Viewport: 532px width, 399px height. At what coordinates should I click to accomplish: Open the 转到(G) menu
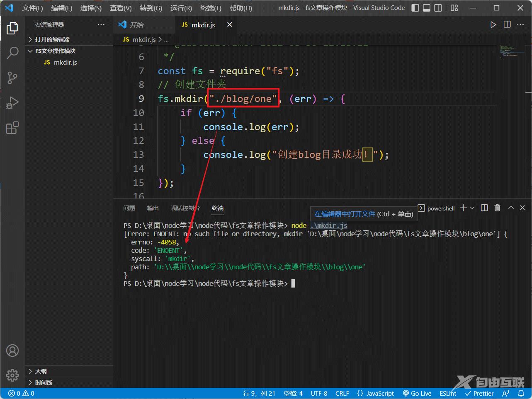pyautogui.click(x=151, y=8)
